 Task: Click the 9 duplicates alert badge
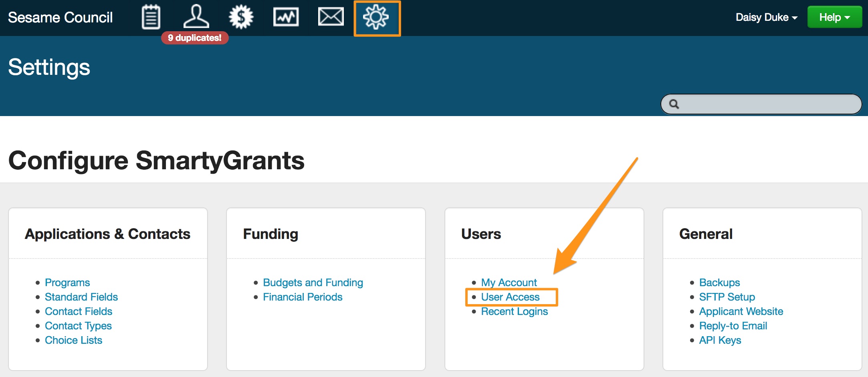(195, 38)
